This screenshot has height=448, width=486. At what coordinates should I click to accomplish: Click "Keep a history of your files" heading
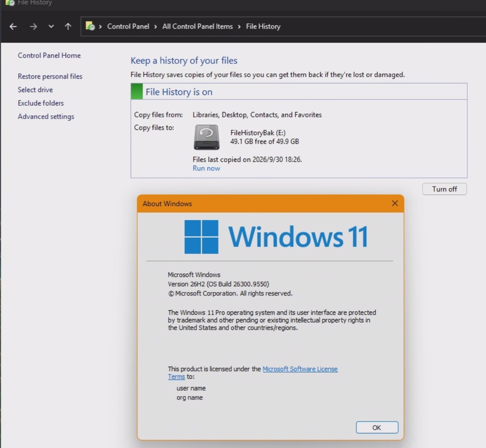[184, 61]
